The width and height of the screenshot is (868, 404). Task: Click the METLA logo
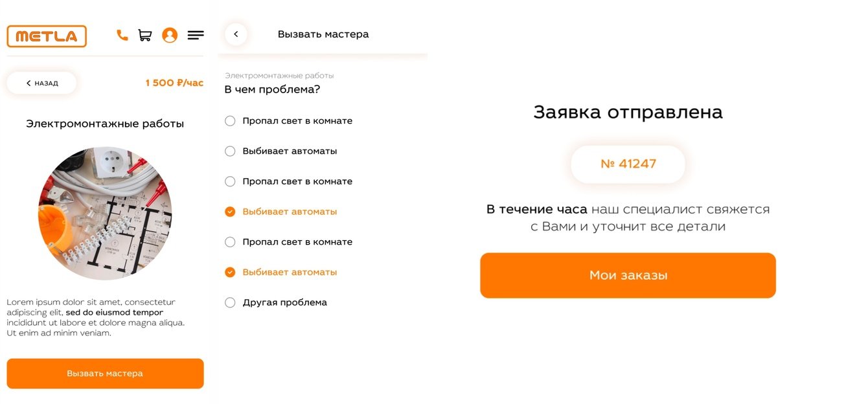click(x=47, y=36)
